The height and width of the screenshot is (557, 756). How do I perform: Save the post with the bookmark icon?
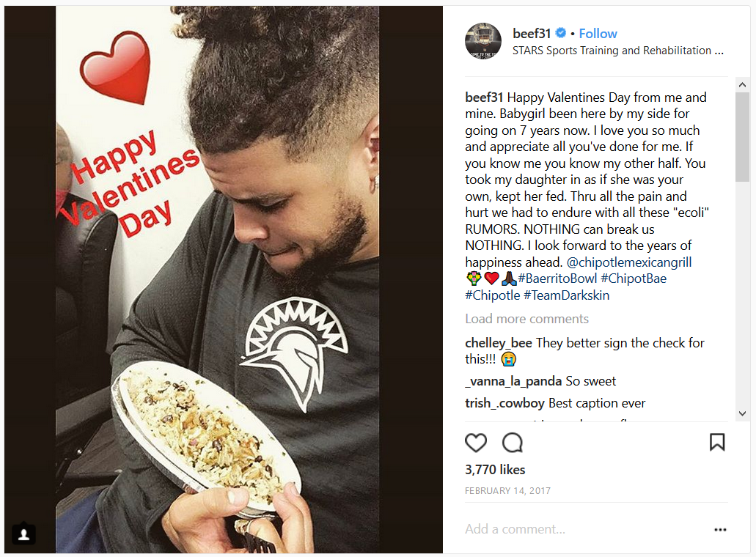[x=717, y=442]
